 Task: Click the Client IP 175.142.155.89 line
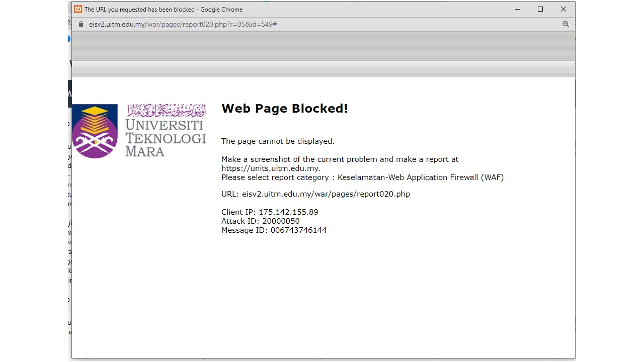(270, 212)
